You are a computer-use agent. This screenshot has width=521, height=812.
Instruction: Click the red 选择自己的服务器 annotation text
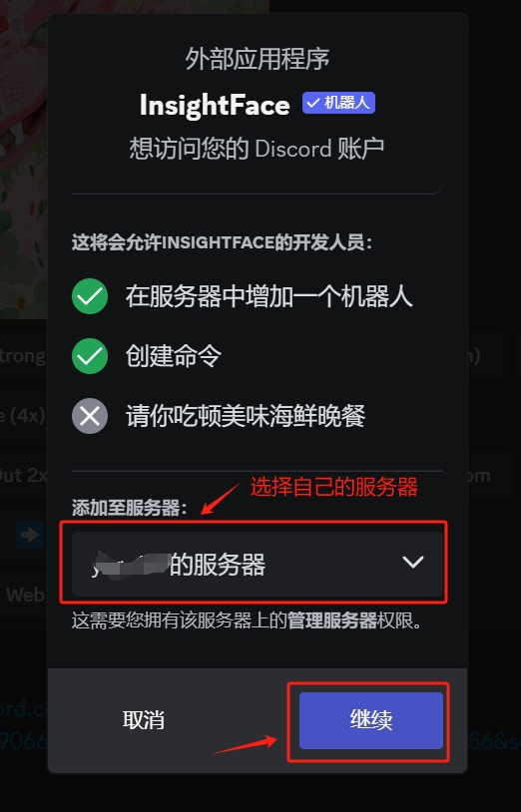click(x=334, y=487)
